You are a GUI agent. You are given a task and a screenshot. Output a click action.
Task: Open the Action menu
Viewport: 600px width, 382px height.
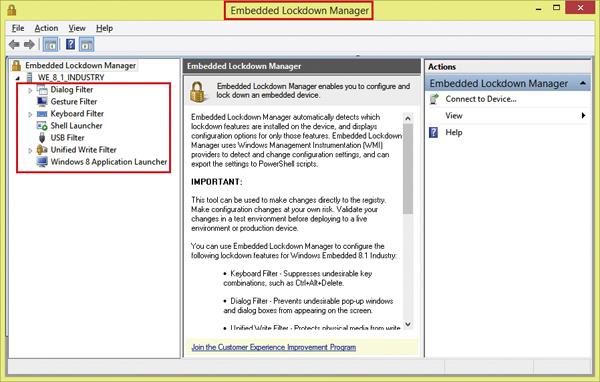(46, 28)
